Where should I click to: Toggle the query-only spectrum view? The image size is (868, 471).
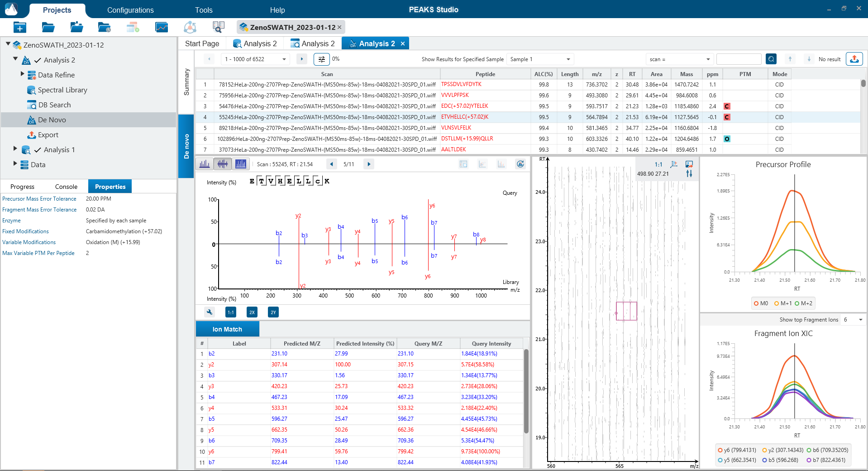pos(205,164)
